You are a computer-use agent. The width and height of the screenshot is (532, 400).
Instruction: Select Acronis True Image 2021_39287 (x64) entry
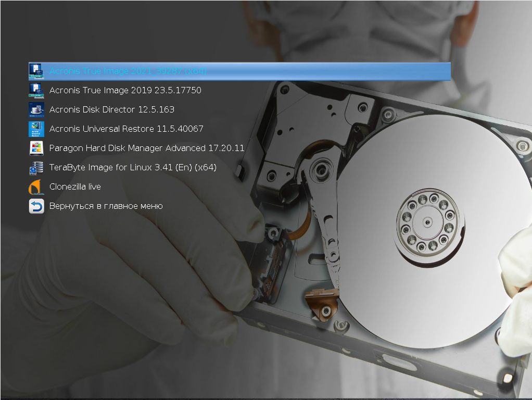239,71
